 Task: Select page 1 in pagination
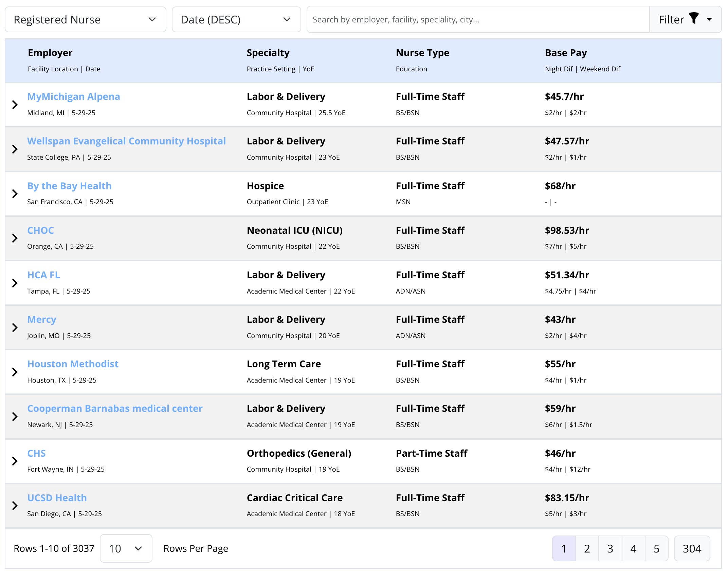[x=564, y=548]
